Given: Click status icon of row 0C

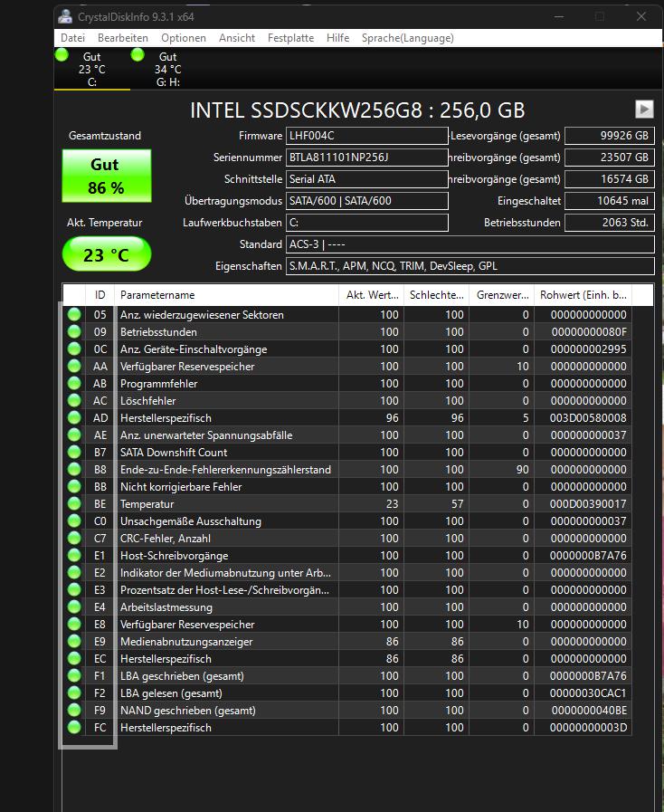Looking at the screenshot, I should tap(74, 349).
